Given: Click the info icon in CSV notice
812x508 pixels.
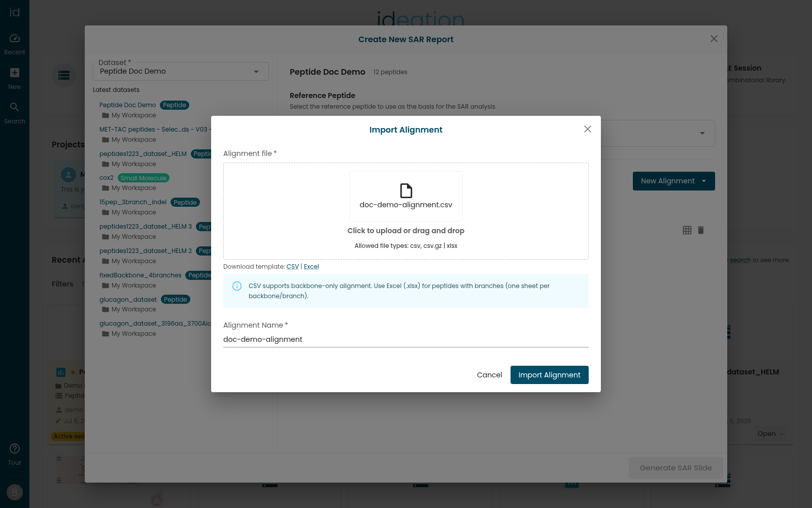Looking at the screenshot, I should [237, 286].
